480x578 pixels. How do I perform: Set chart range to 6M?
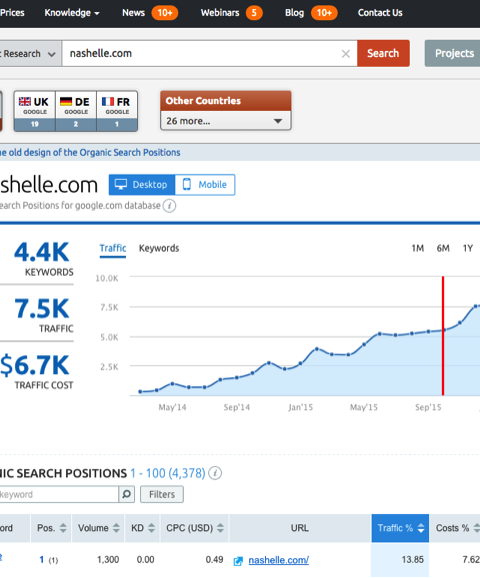(443, 248)
